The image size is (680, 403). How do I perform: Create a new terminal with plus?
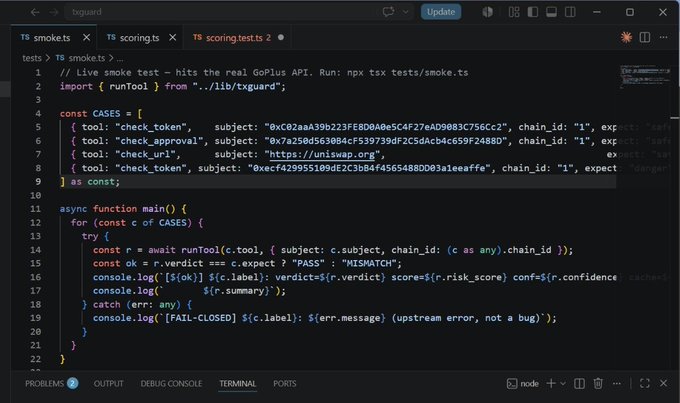[551, 383]
